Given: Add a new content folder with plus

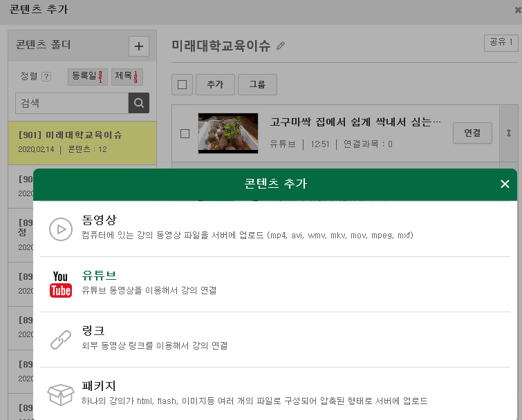Looking at the screenshot, I should click(139, 46).
